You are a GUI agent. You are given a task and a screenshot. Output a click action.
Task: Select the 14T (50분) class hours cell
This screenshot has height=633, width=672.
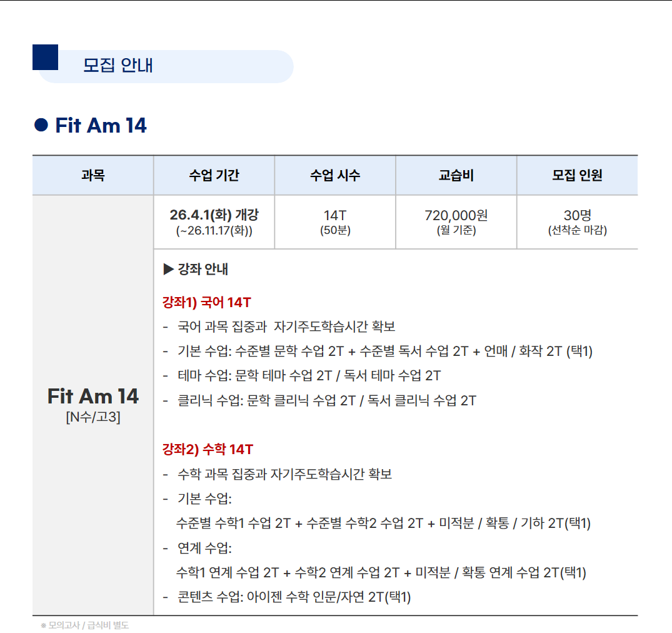tap(335, 222)
